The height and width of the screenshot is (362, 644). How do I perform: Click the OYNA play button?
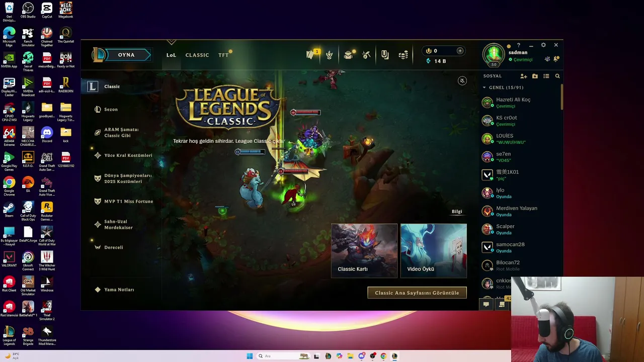point(126,55)
